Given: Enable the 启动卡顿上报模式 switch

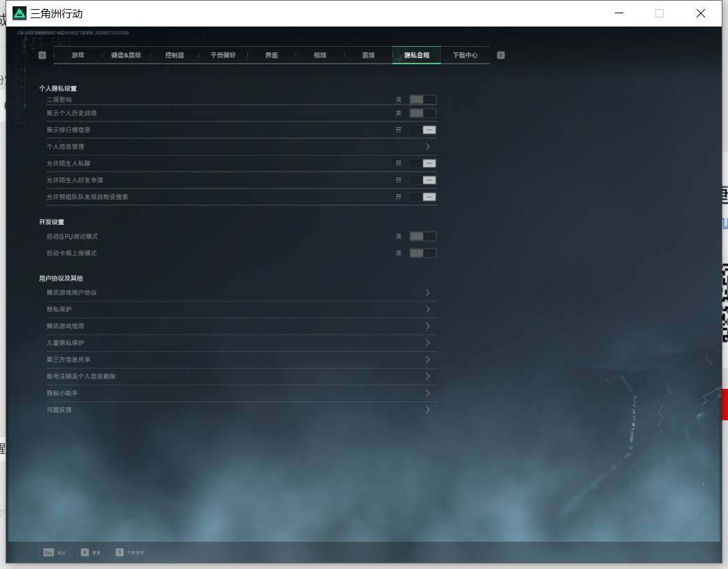Looking at the screenshot, I should [x=423, y=253].
